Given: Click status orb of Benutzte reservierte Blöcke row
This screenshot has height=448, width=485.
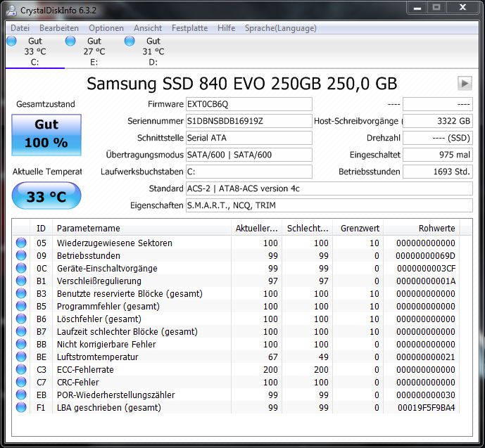Looking at the screenshot, I should click(x=21, y=293).
